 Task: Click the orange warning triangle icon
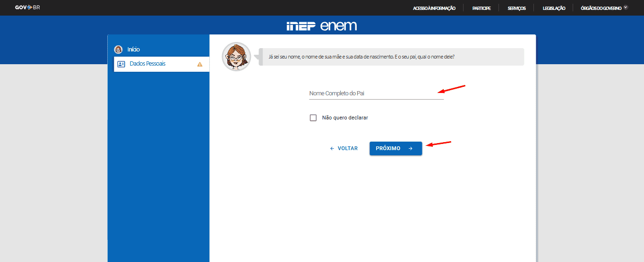pos(199,64)
